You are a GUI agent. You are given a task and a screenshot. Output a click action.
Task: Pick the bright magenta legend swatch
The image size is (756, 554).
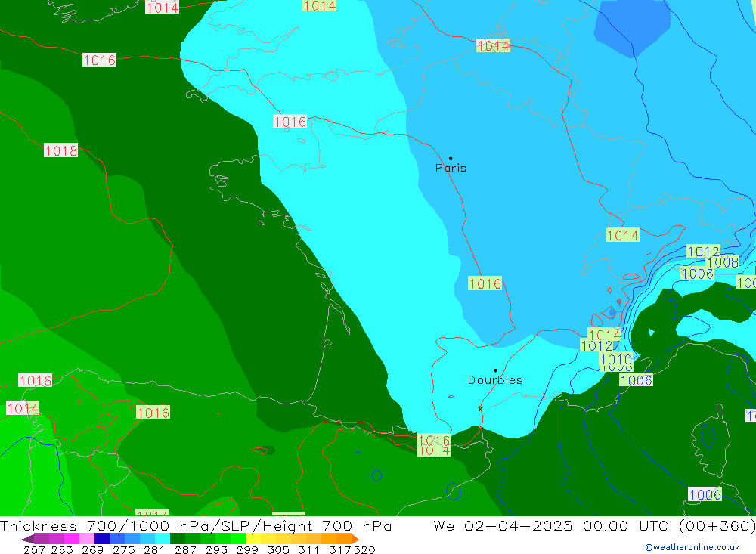(x=72, y=539)
